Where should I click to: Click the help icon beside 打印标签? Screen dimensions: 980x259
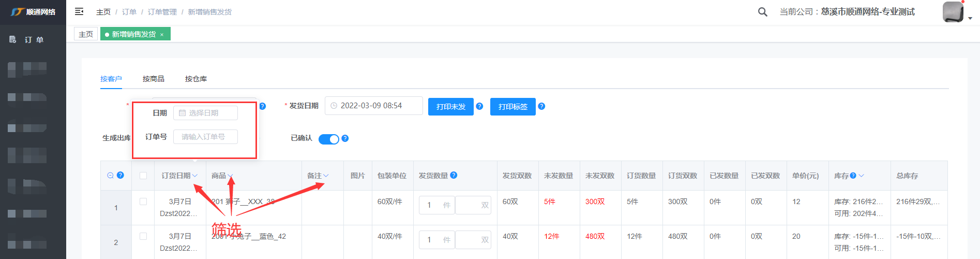point(541,106)
